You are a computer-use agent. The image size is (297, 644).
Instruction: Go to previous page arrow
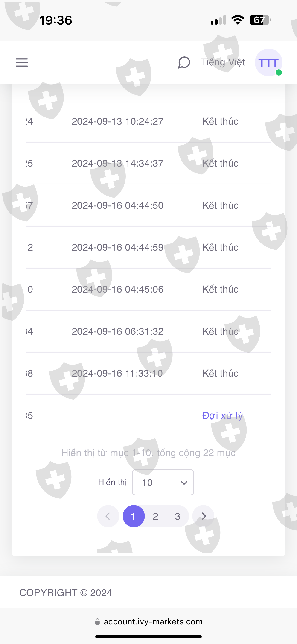click(108, 516)
